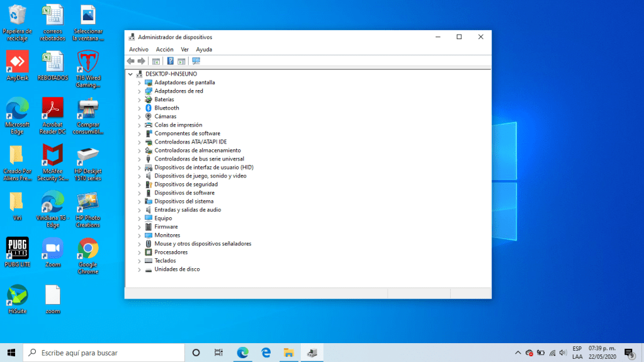Select the AnyDesk desktop shortcut
Viewport: 644px width, 362px height.
tap(17, 62)
